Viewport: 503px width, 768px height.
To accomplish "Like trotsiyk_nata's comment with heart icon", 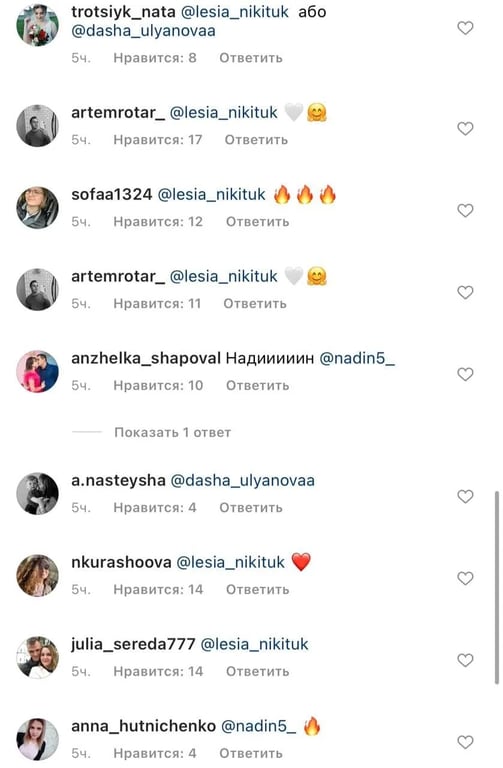I will (x=465, y=28).
